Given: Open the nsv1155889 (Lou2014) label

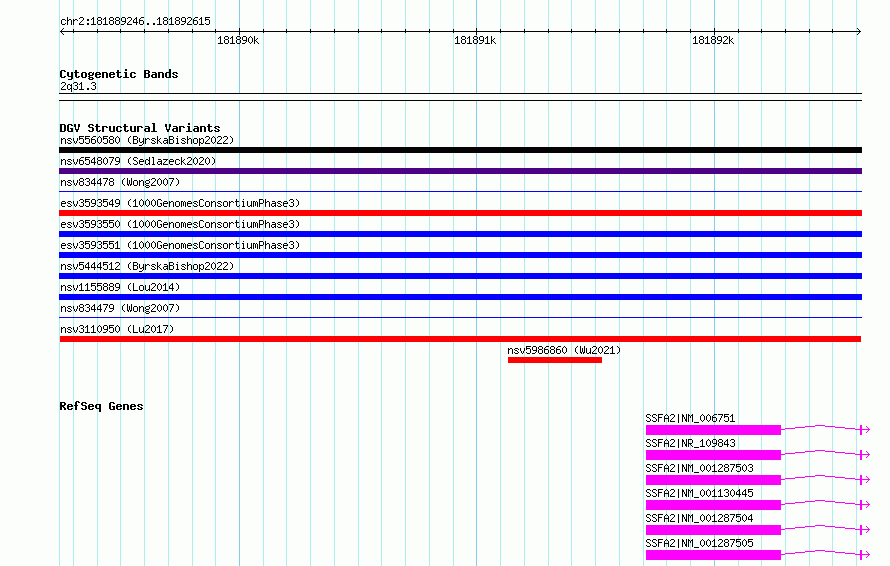Looking at the screenshot, I should pyautogui.click(x=120, y=287).
